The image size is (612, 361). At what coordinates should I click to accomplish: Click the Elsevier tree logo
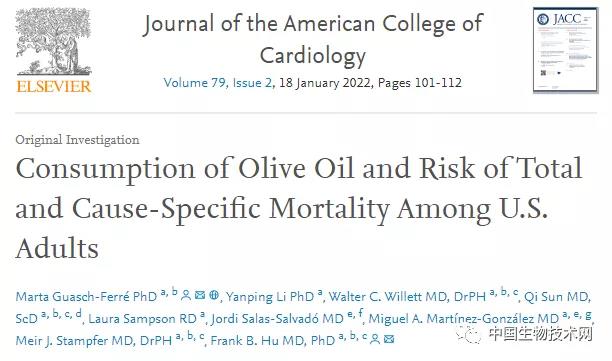tap(53, 41)
